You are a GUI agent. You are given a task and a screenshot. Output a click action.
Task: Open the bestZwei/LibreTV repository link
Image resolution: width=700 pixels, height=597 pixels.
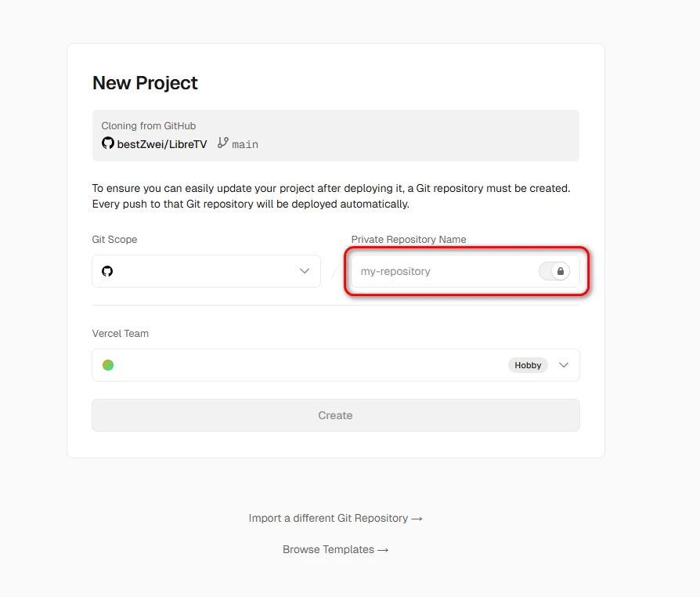(x=162, y=144)
